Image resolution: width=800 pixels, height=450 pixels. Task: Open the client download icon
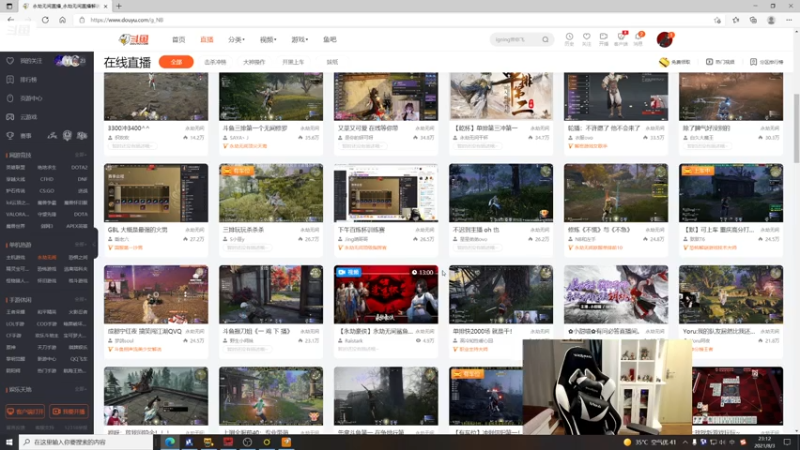point(621,39)
